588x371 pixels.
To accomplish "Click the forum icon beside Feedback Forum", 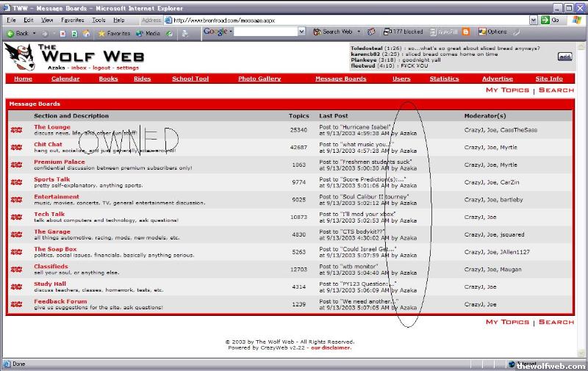I will 16,304.
